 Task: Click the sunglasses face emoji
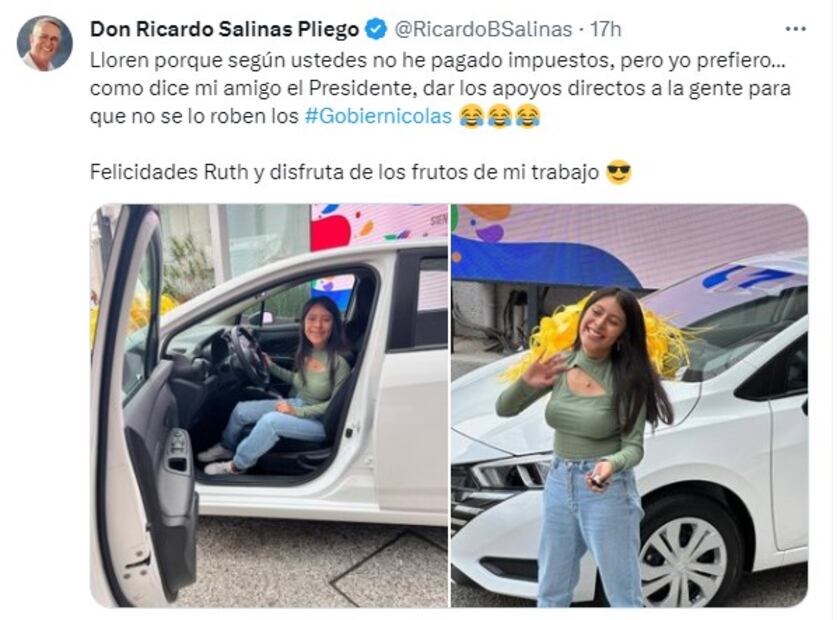pos(619,173)
